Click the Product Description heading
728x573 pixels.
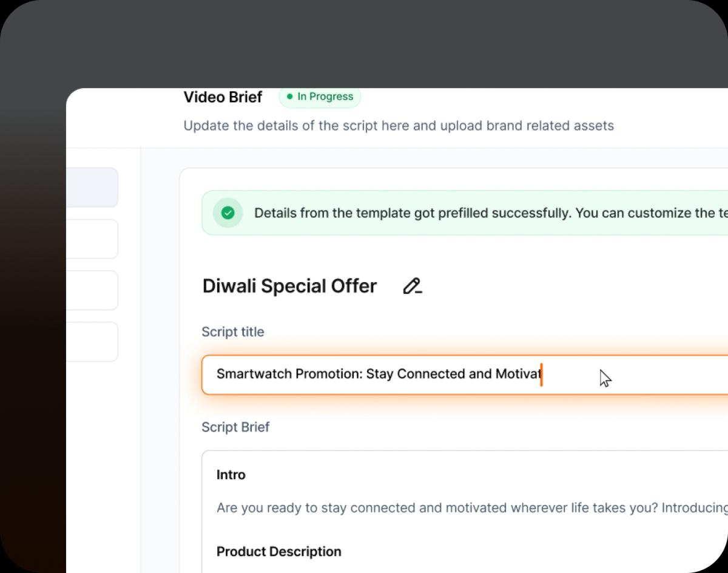(x=279, y=552)
